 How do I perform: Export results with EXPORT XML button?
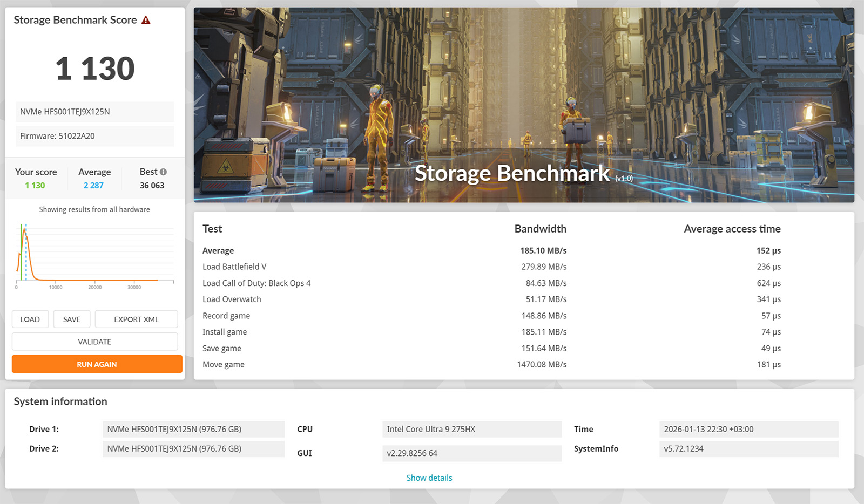136,319
